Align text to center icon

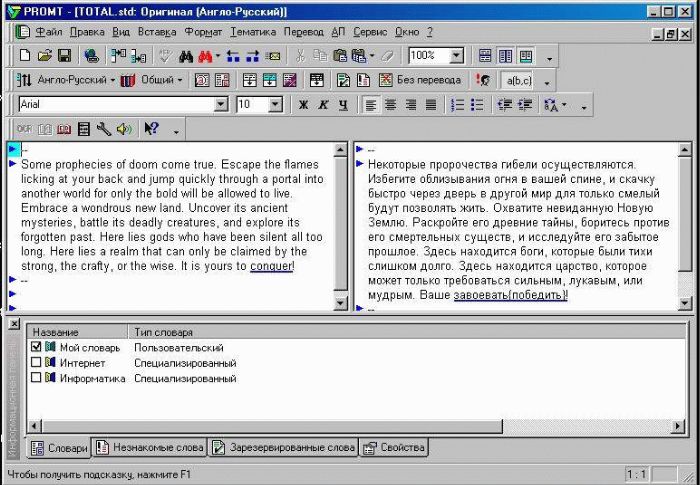point(391,105)
